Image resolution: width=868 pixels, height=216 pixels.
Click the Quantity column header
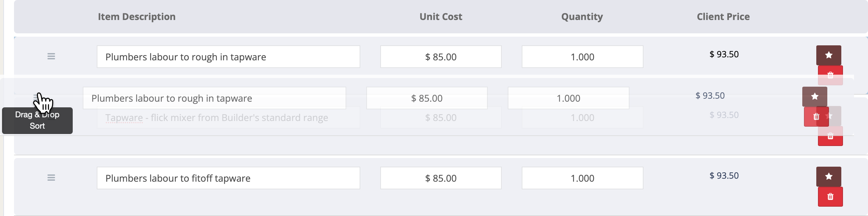pos(582,16)
